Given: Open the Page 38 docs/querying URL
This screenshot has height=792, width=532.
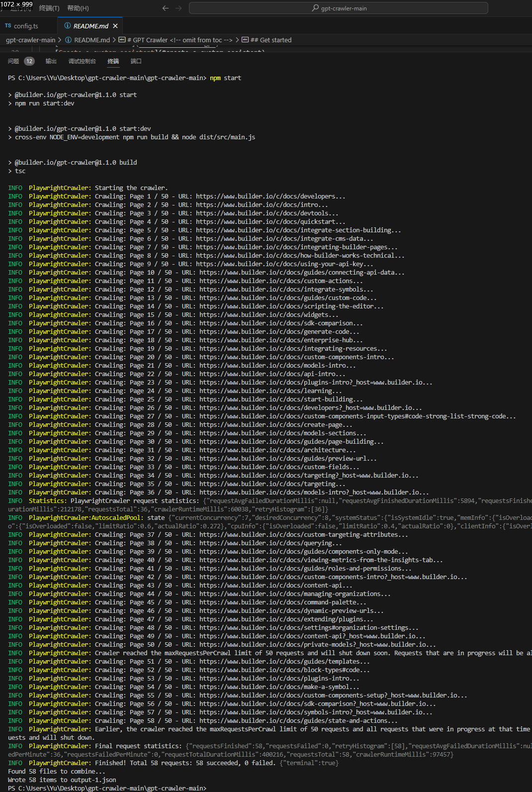Looking at the screenshot, I should click(270, 543).
